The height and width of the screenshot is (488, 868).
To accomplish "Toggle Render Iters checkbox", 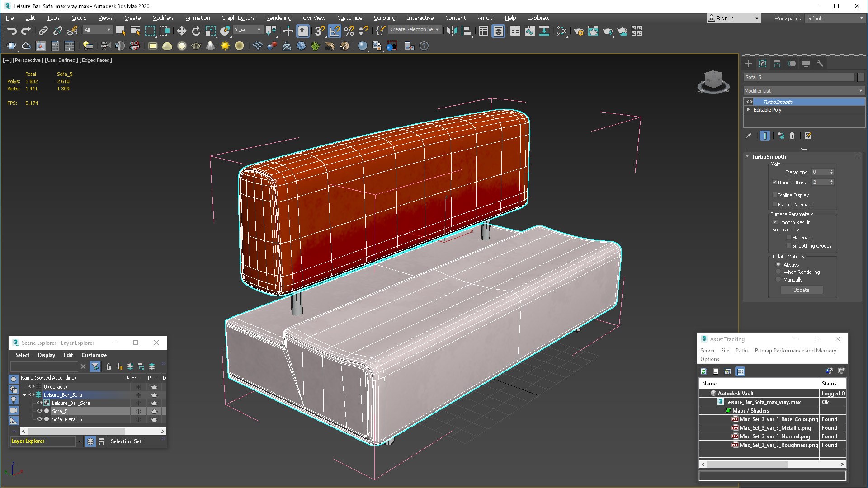I will click(775, 183).
